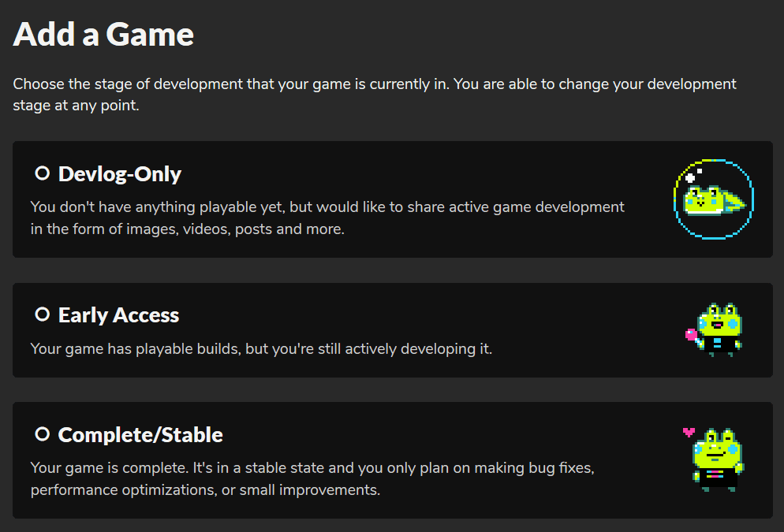Screen dimensions: 784x532
Task: Click the white sparkle on the bubble
Action: click(691, 177)
